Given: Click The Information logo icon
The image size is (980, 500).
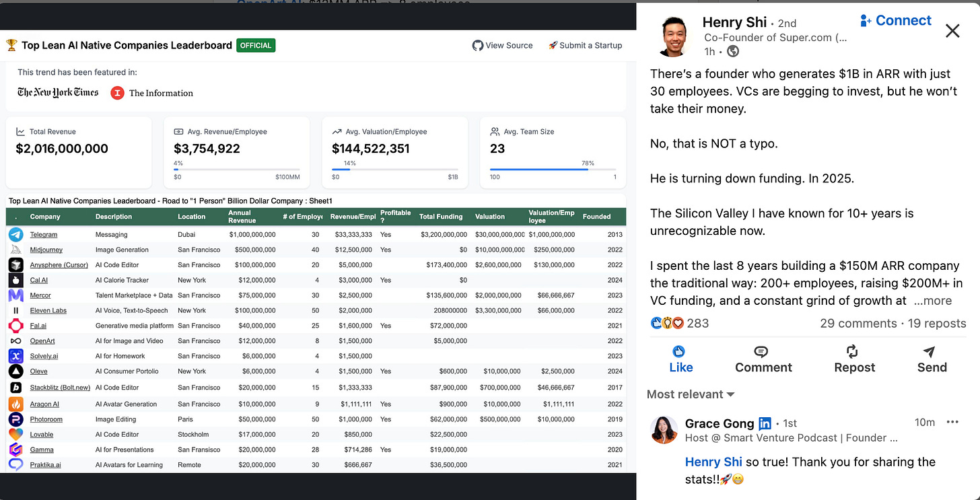Looking at the screenshot, I should pos(117,93).
